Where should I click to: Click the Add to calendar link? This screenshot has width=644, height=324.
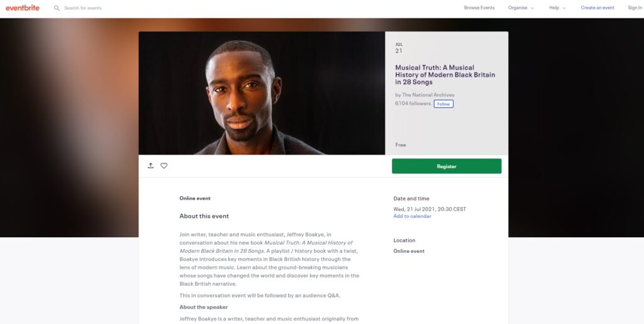pos(413,216)
